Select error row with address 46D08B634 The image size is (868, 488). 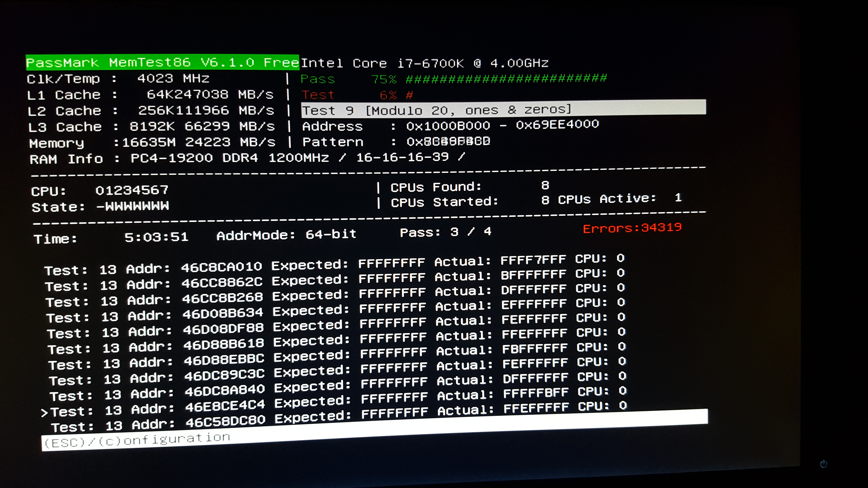[x=336, y=310]
